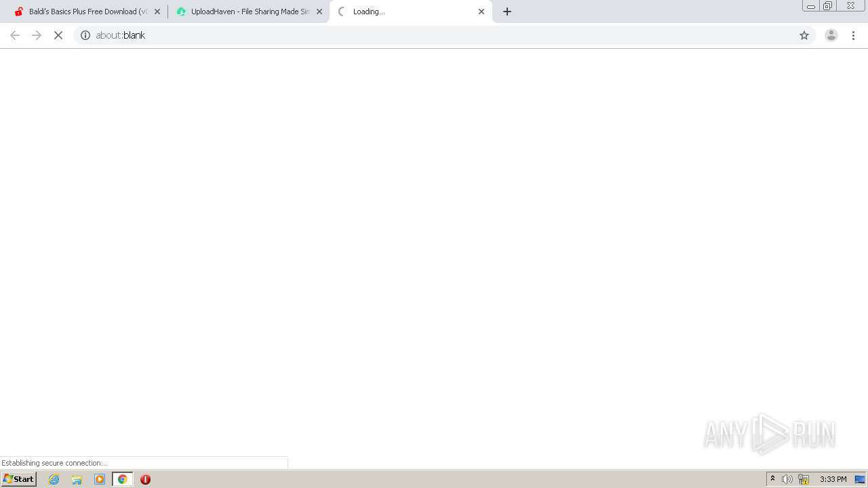The image size is (868, 488).
Task: Launch Internet Explorer from taskbar
Action: pos(54,479)
